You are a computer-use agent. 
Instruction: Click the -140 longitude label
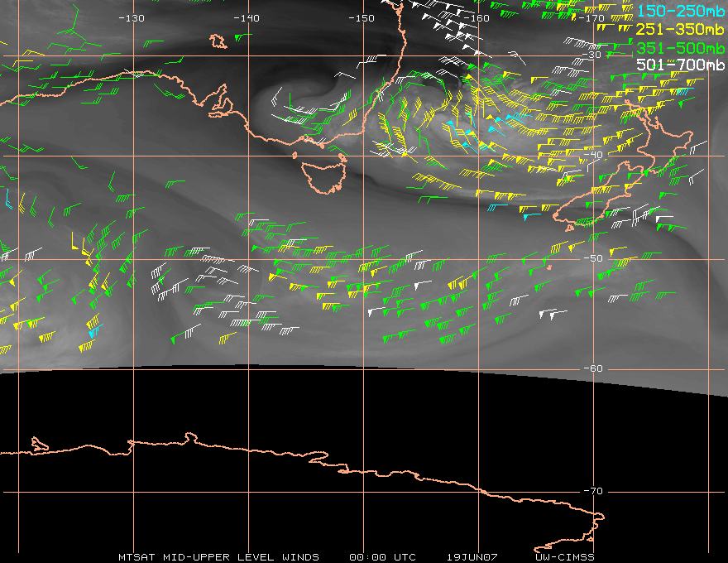point(247,17)
